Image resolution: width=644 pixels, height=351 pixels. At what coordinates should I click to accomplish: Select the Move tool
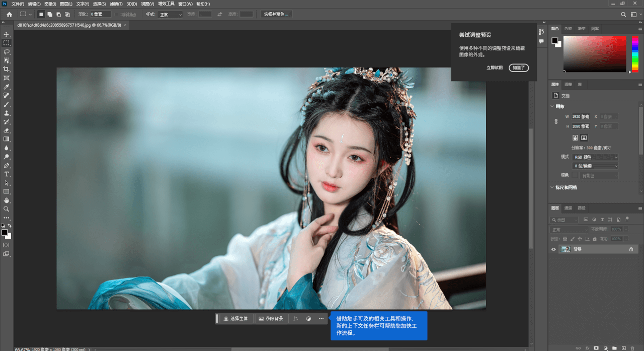pos(7,34)
